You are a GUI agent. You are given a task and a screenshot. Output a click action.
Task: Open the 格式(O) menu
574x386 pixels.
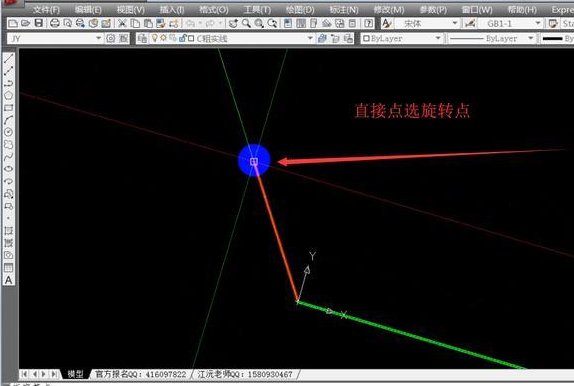point(214,10)
